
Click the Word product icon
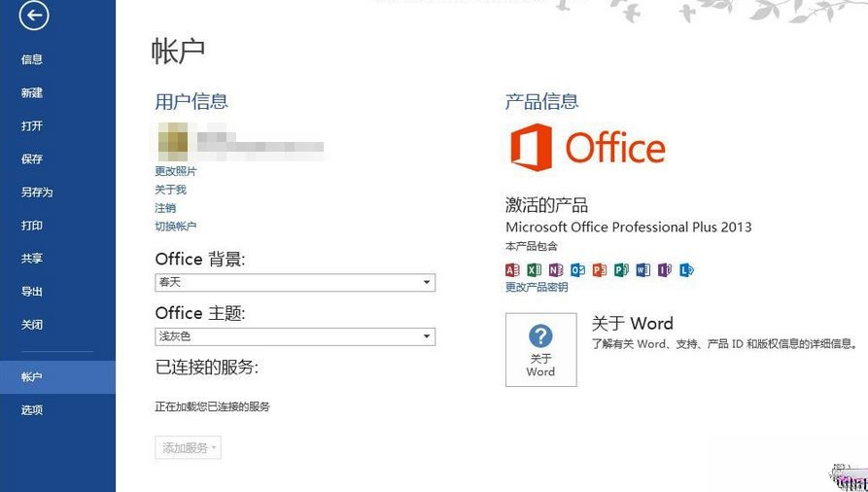coord(643,270)
